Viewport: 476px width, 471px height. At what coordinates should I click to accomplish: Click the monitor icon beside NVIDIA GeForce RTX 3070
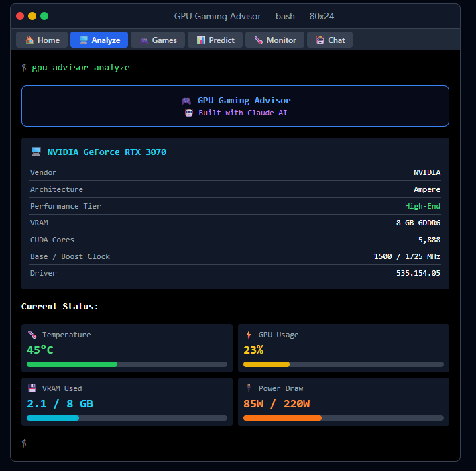(36, 152)
